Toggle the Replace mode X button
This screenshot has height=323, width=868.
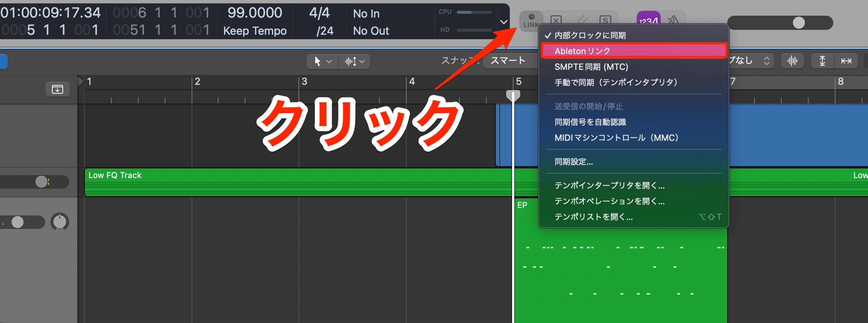pos(556,20)
